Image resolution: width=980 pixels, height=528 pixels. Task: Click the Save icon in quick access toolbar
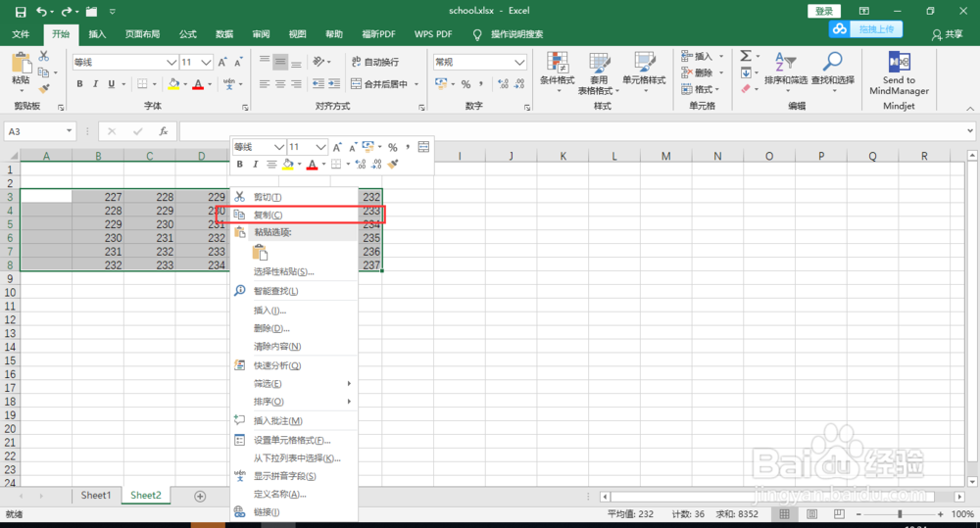click(x=21, y=12)
